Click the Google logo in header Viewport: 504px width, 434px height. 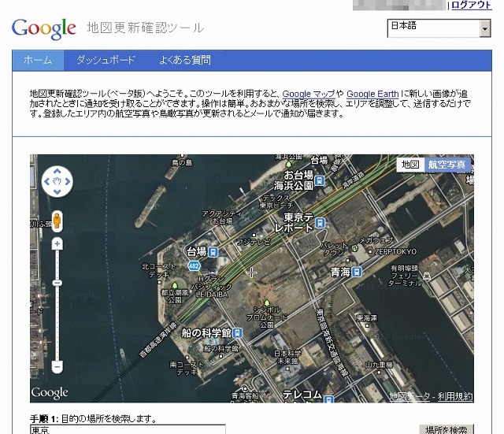pyautogui.click(x=44, y=28)
